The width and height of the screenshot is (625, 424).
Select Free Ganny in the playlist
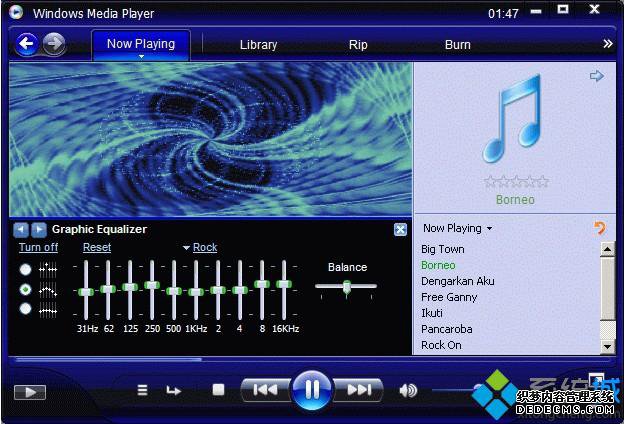coord(449,297)
